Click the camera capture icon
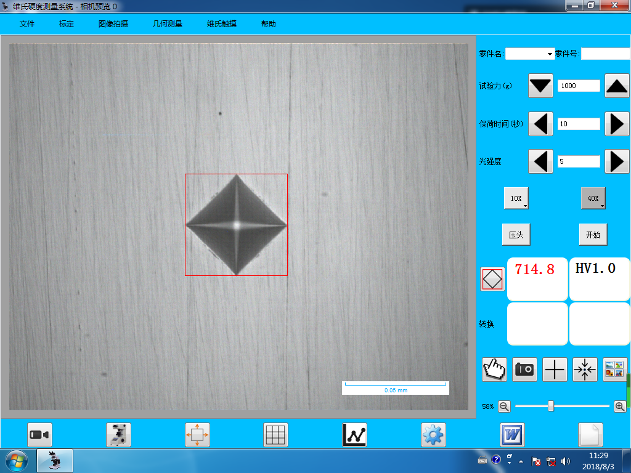 (524, 367)
